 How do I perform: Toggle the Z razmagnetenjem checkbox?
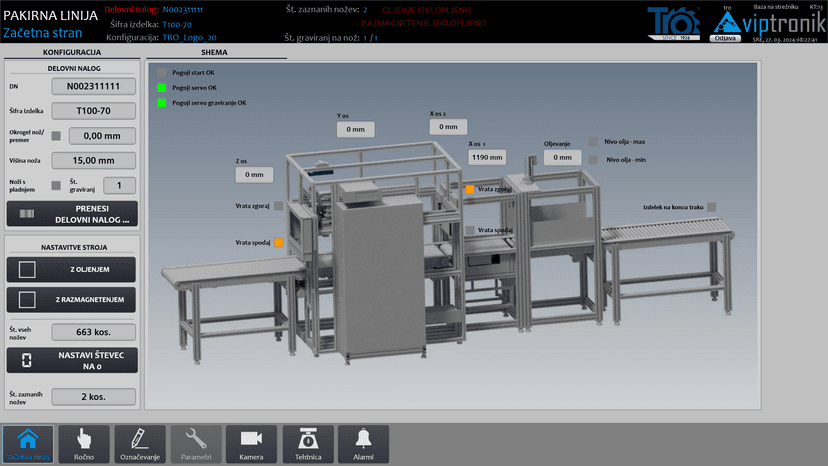[x=28, y=299]
